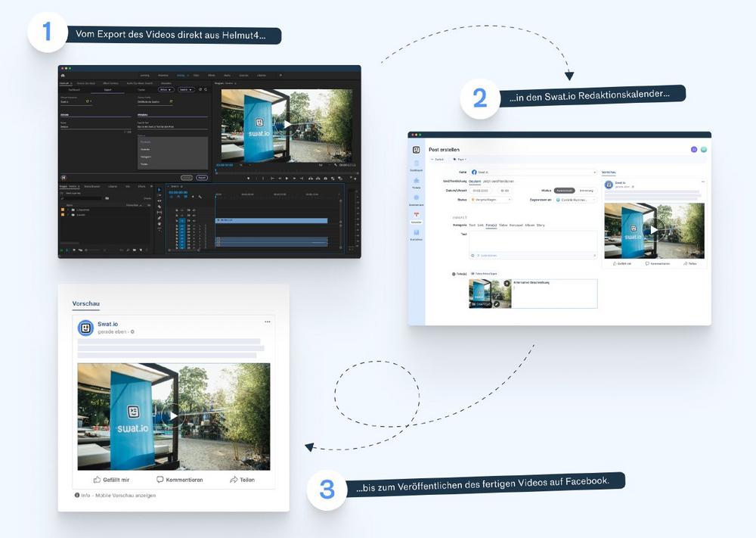
Task: Select the Text category in Post erstellen
Action: pyautogui.click(x=472, y=225)
